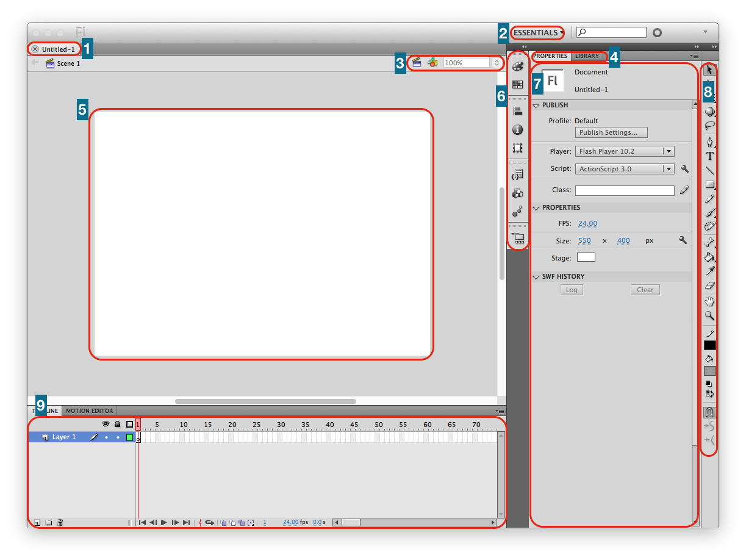Open the Color panel icon

(x=517, y=66)
